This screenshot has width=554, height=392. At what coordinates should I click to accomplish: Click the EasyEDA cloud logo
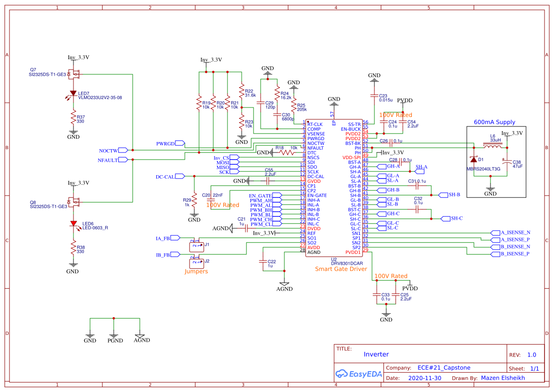point(341,374)
